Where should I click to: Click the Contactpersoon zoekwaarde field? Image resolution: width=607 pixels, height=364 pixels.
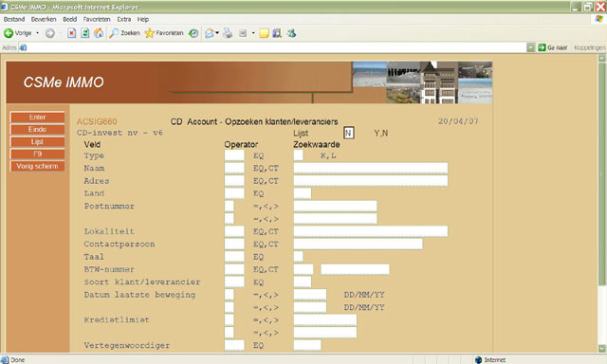click(x=359, y=244)
